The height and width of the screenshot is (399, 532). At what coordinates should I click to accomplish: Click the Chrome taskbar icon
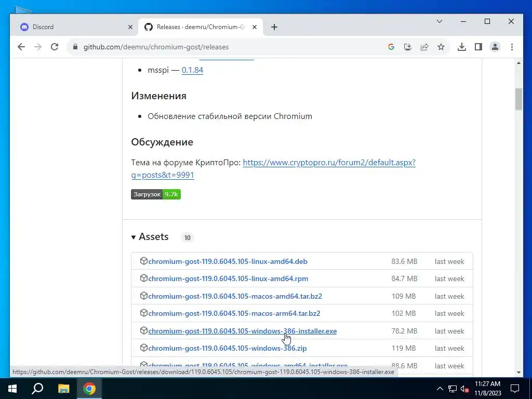[89, 389]
